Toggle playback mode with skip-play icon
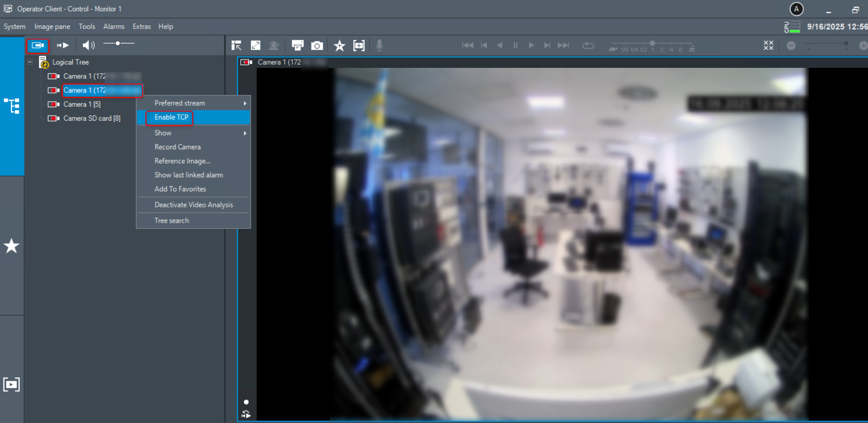 pyautogui.click(x=63, y=45)
